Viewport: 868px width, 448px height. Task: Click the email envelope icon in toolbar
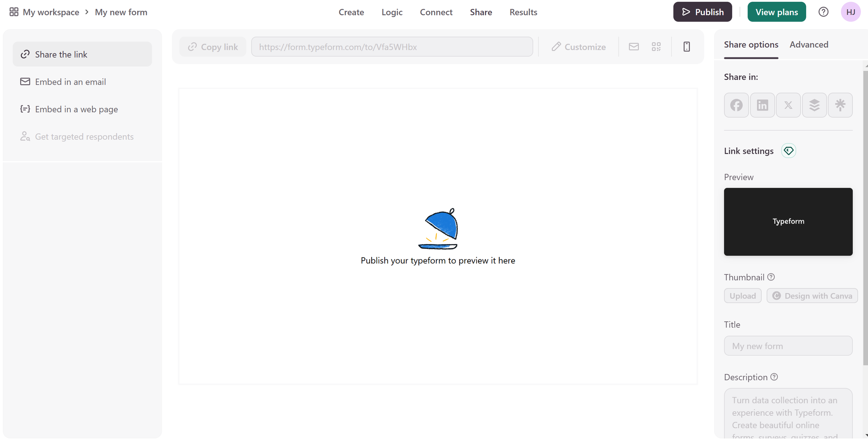pyautogui.click(x=634, y=47)
